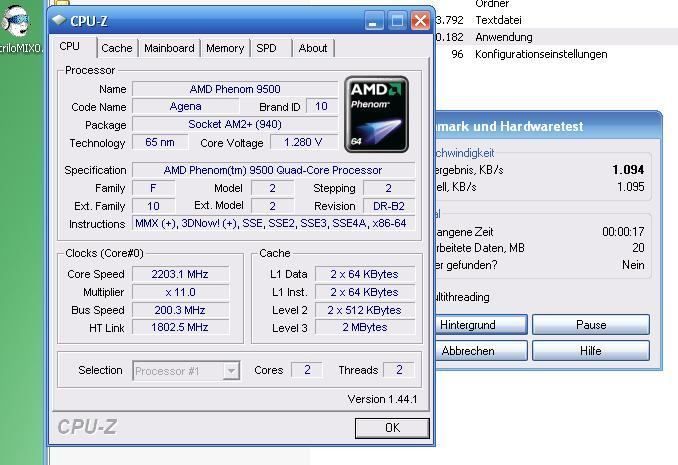The image size is (678, 465).
Task: Click the Level 2 value 2 x 512 KBytes
Action: point(365,310)
